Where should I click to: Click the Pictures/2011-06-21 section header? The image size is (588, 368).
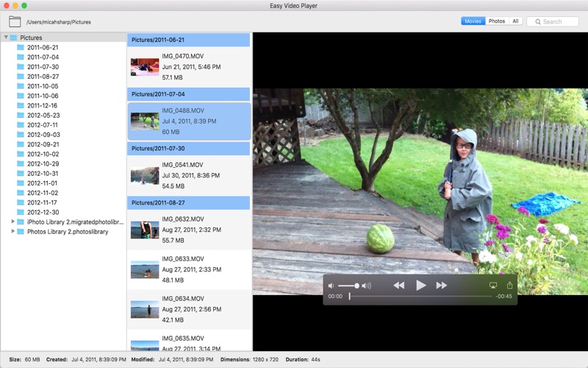coord(189,40)
